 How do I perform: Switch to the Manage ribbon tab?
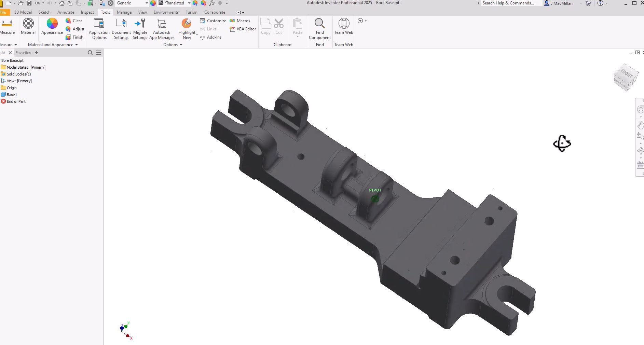124,12
